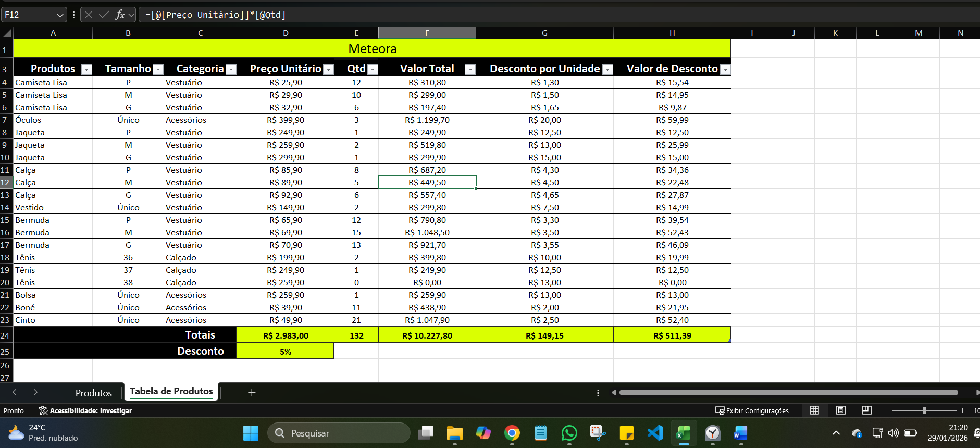Open Task View from the taskbar
Image resolution: width=980 pixels, height=448 pixels.
pyautogui.click(x=427, y=433)
